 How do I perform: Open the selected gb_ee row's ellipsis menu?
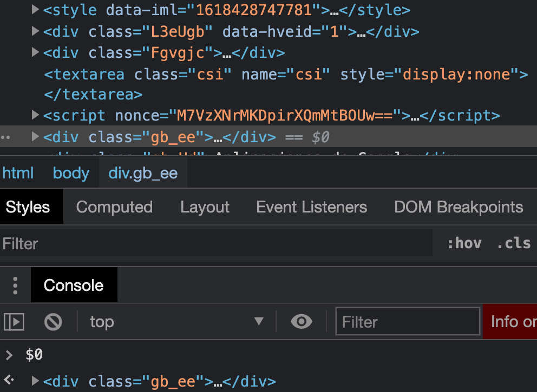point(5,137)
